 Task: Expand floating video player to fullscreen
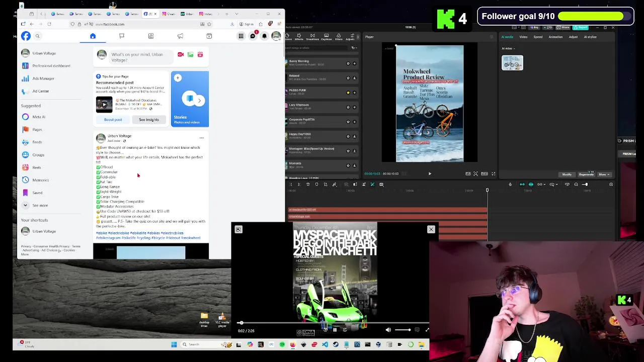click(x=427, y=330)
